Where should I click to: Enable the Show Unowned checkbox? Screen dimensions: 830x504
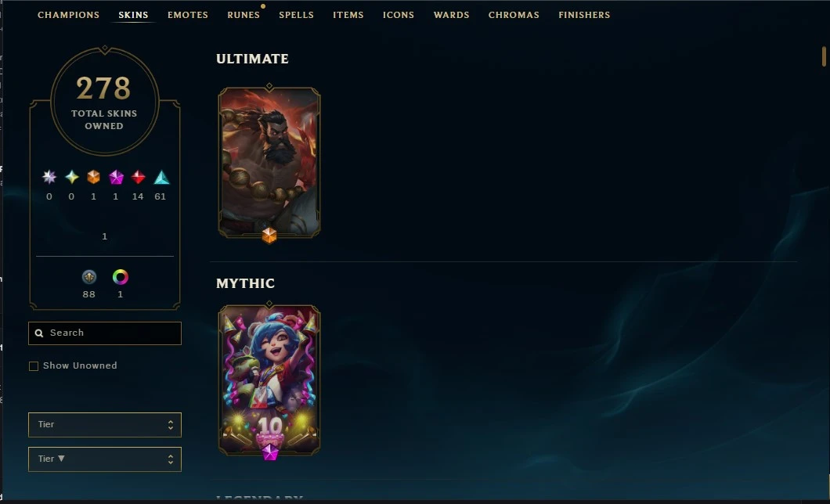pos(34,366)
